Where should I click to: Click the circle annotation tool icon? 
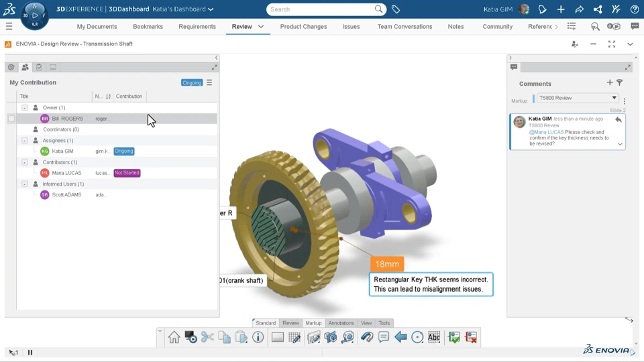(417, 337)
